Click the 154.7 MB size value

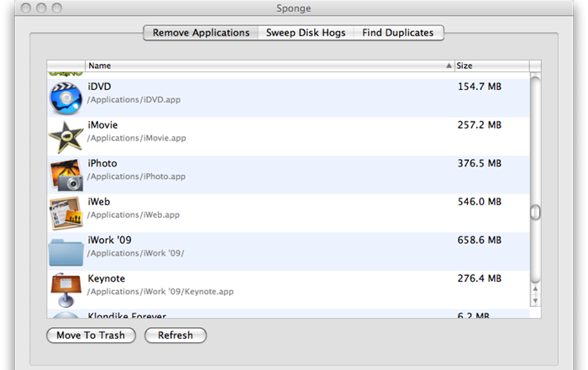[480, 87]
